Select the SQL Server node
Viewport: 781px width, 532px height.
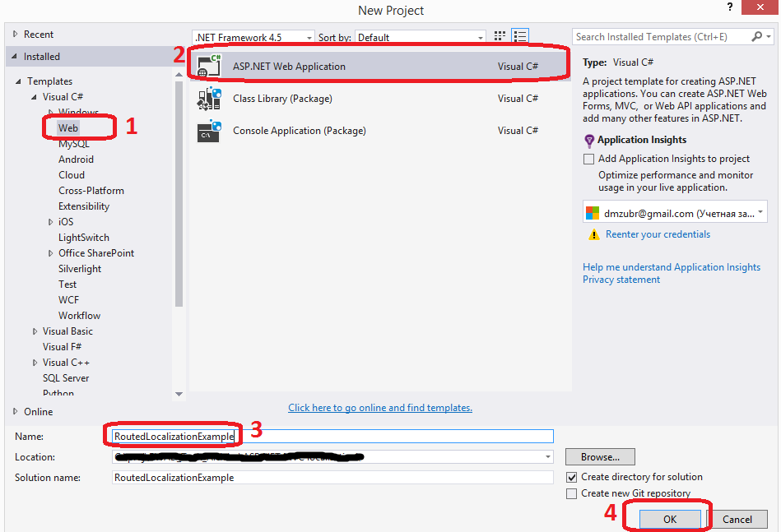click(66, 378)
